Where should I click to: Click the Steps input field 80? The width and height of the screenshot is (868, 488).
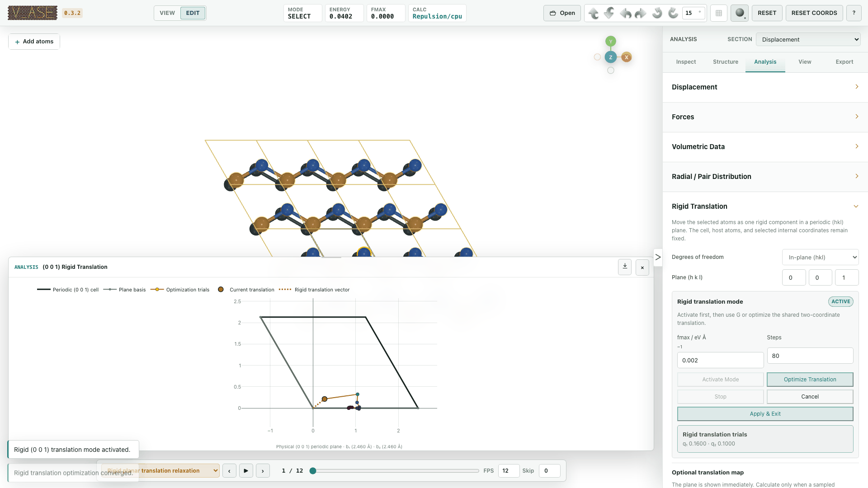tap(810, 356)
